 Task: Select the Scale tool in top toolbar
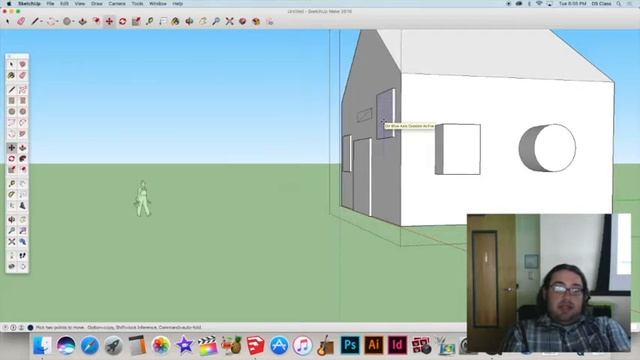[136, 21]
